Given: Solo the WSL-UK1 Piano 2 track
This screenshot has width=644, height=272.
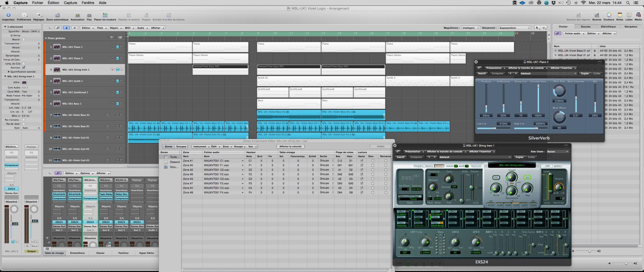Looking at the screenshot, I should pyautogui.click(x=121, y=58).
